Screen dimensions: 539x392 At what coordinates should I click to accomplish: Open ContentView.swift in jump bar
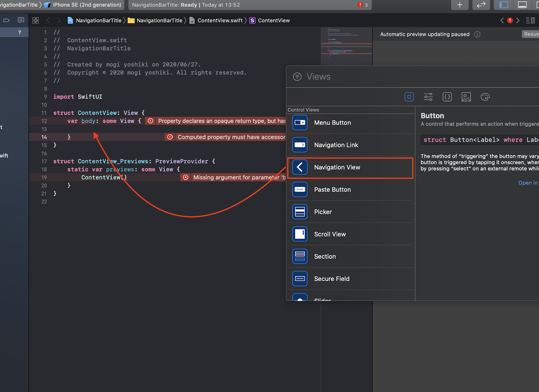216,21
